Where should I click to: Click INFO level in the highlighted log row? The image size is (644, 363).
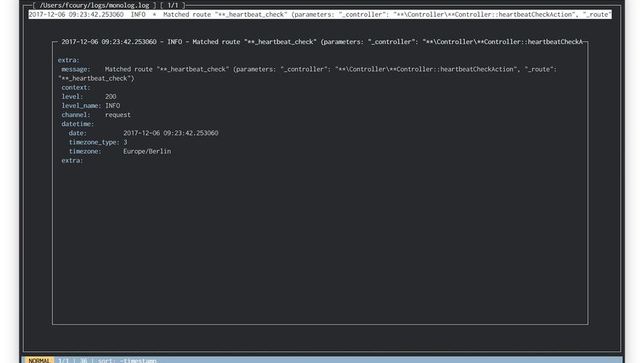138,15
